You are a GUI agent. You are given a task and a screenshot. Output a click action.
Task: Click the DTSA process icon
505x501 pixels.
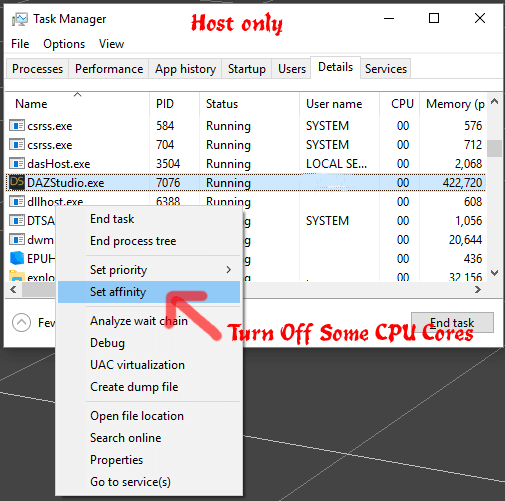point(17,221)
